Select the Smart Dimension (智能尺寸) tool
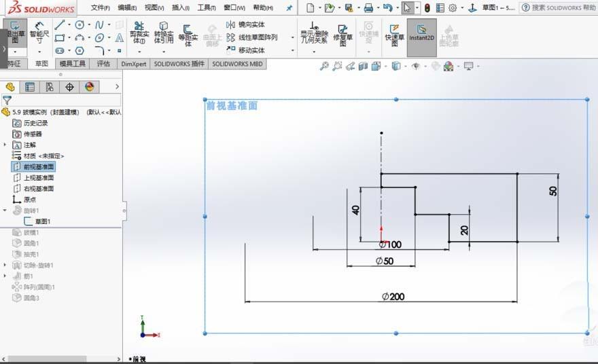The height and width of the screenshot is (364, 598). click(x=39, y=32)
